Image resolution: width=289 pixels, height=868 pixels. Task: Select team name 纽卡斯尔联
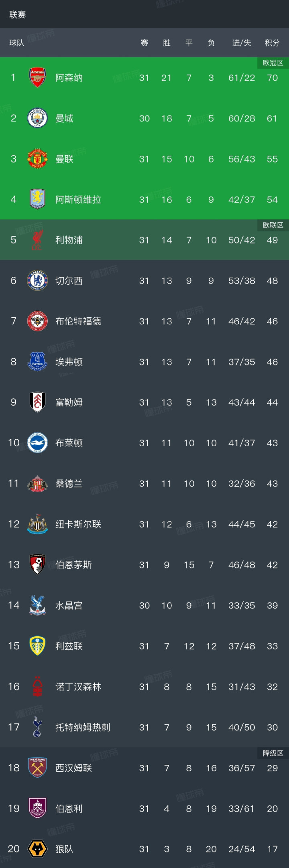tap(78, 524)
